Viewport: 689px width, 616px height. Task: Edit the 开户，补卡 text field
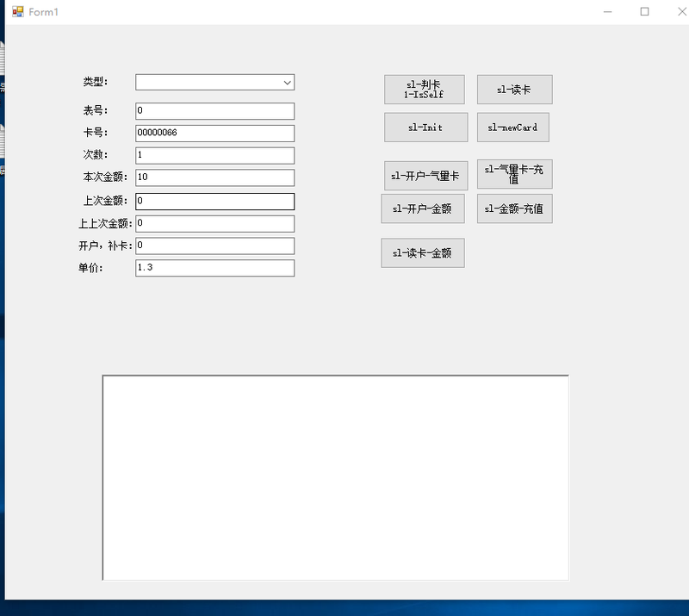[x=214, y=246]
